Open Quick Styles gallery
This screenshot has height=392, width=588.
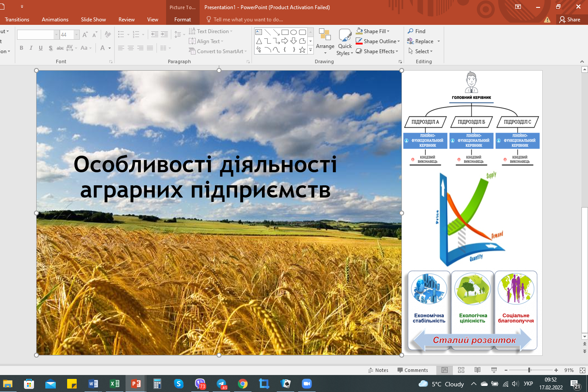tap(345, 42)
